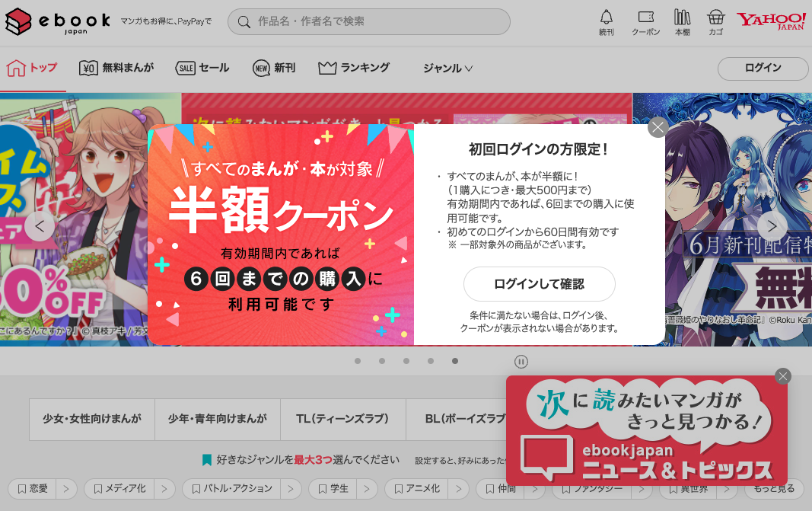Bookmark the 学生 genre
Image resolution: width=812 pixels, height=511 pixels.
pos(333,489)
